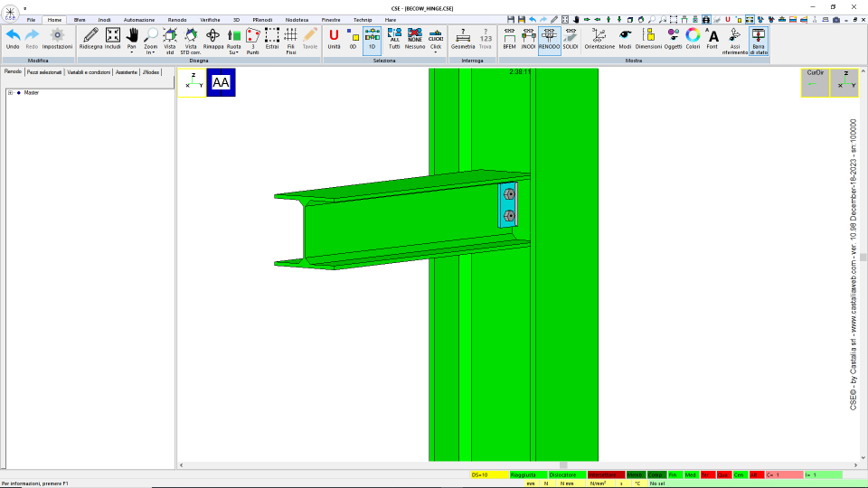This screenshot has width=868, height=488.
Task: Open the Ruota Su dropdown arrow
Action: point(238,52)
